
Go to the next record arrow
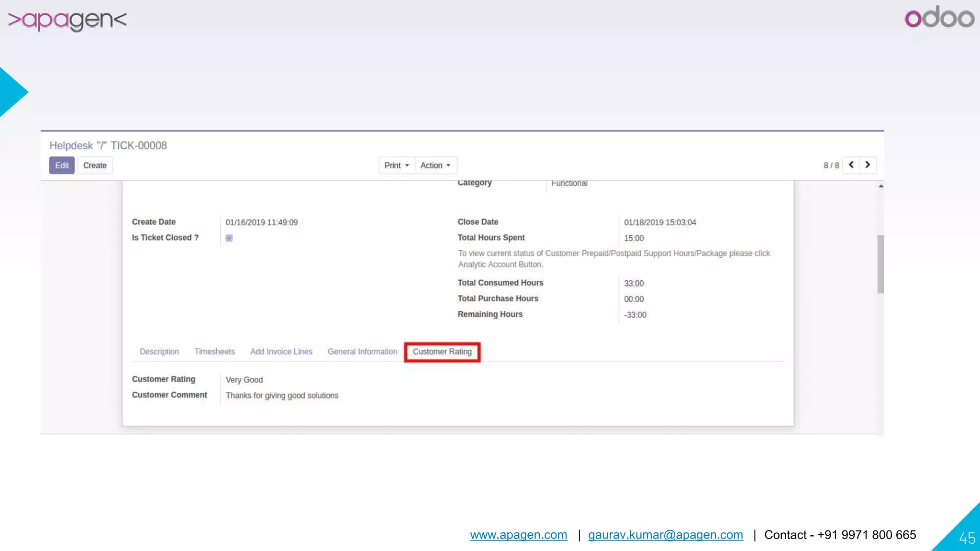pyautogui.click(x=868, y=165)
